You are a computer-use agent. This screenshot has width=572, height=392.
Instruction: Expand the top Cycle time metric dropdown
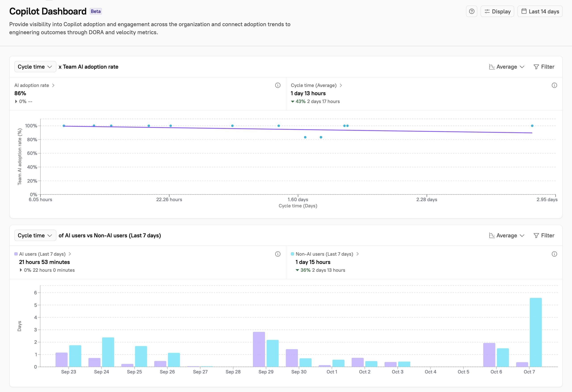point(35,67)
